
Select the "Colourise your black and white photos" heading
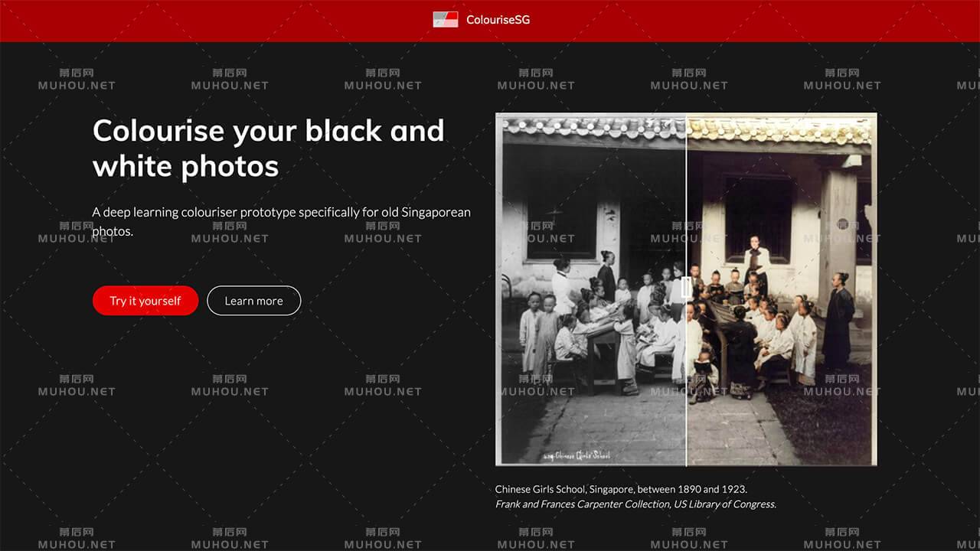268,148
